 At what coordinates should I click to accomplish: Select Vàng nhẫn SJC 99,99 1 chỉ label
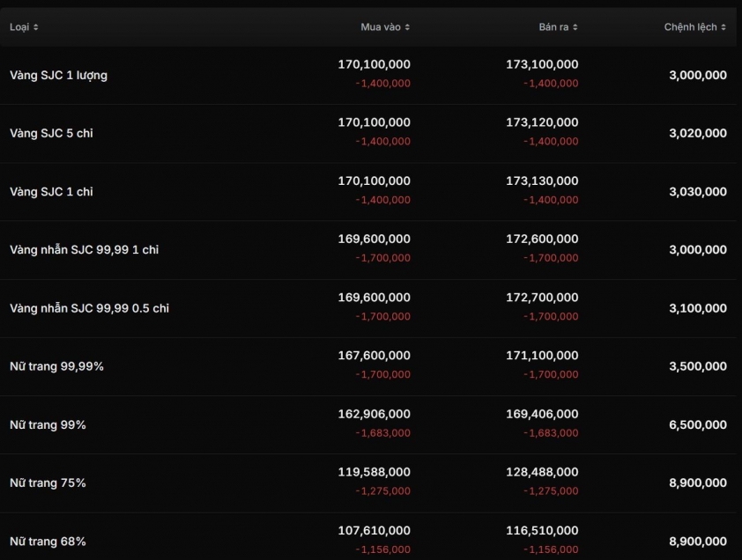click(84, 250)
